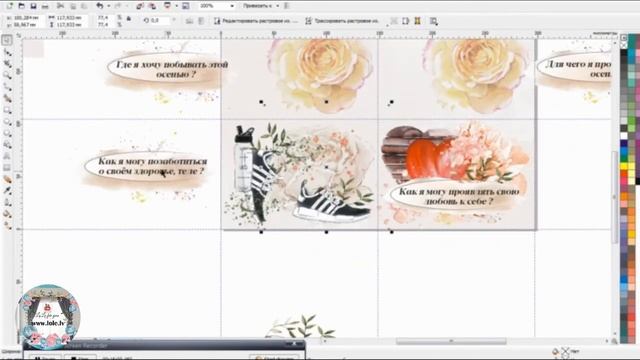
Task: Print the document from the toolbar
Action: pyautogui.click(x=45, y=6)
